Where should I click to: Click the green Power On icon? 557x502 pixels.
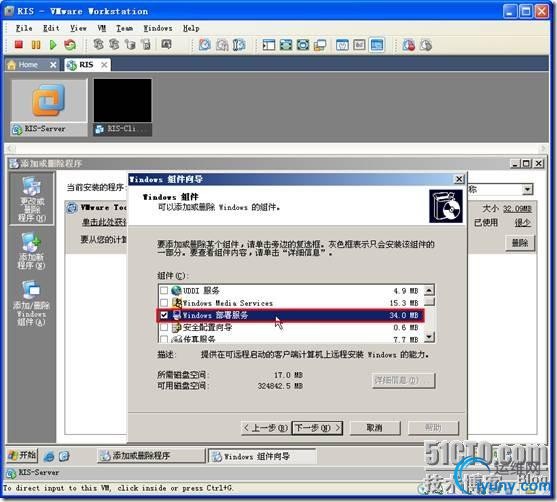(53, 45)
